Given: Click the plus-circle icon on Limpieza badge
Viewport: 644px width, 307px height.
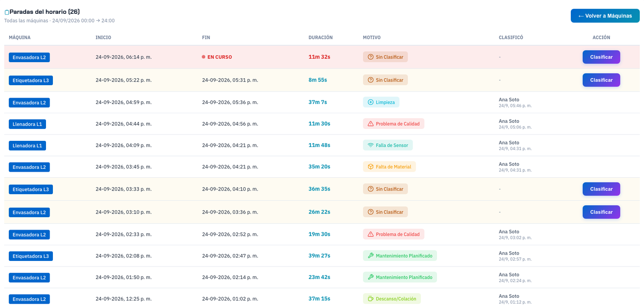Looking at the screenshot, I should point(370,102).
